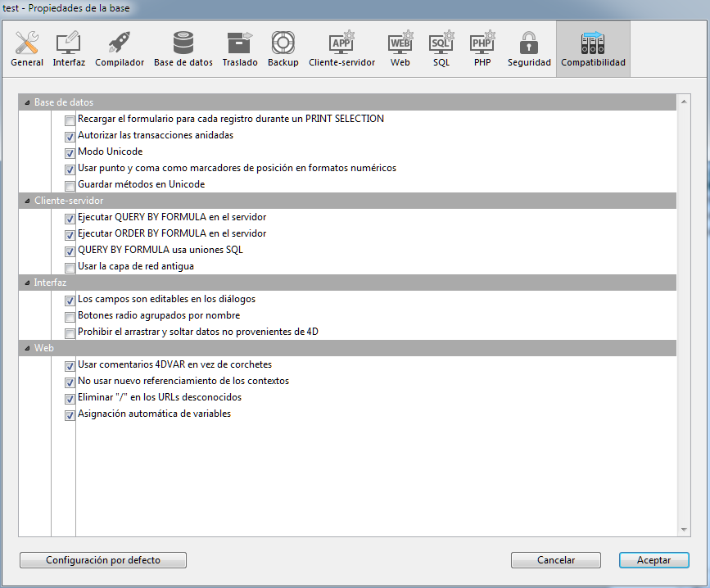Image resolution: width=710 pixels, height=588 pixels.
Task: Collapse the Cliente-servidor section triangle
Action: click(27, 201)
